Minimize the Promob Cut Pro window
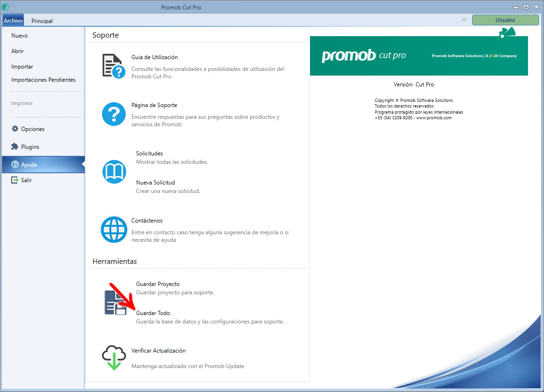 point(516,8)
